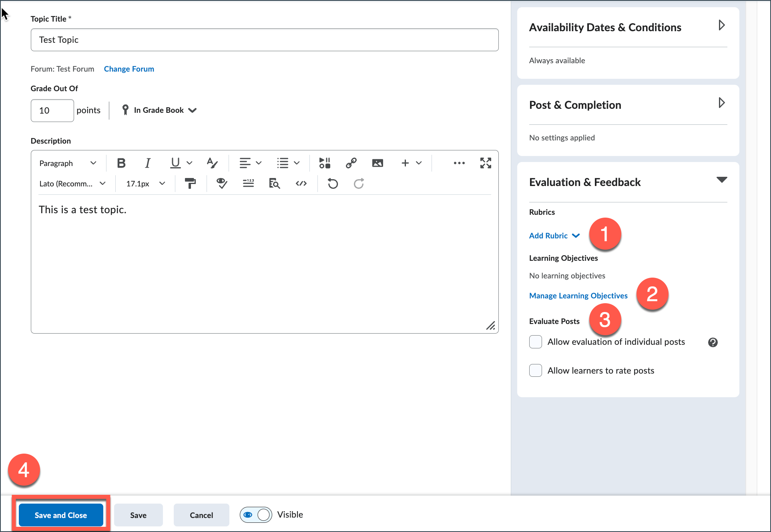Toggle the topic Visible switch

click(x=255, y=515)
